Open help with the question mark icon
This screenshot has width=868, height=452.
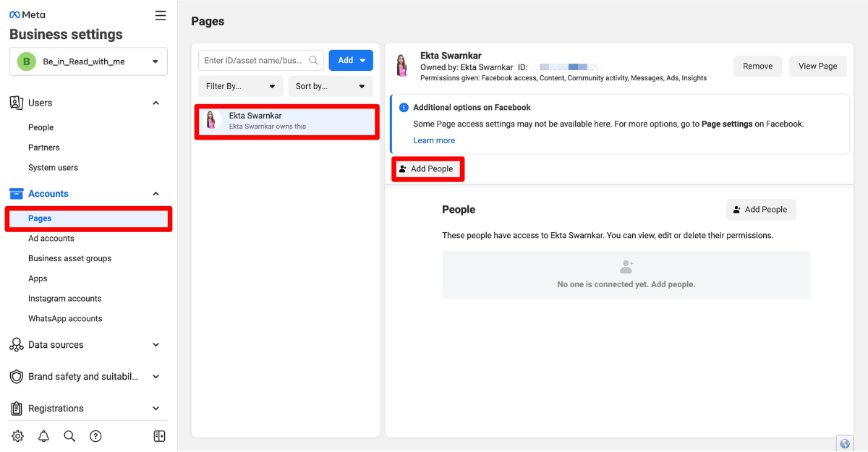(x=96, y=436)
